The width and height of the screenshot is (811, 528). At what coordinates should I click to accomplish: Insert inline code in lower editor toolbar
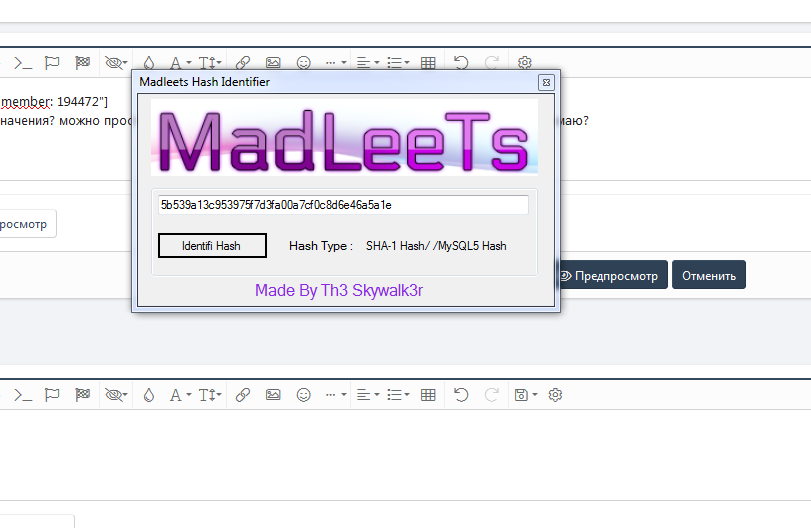coord(23,395)
